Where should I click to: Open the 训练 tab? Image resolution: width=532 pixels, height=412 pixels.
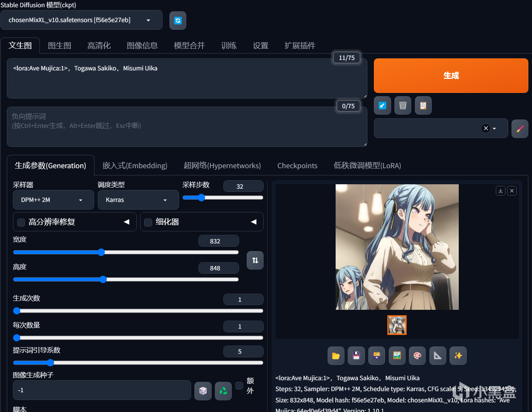[229, 45]
